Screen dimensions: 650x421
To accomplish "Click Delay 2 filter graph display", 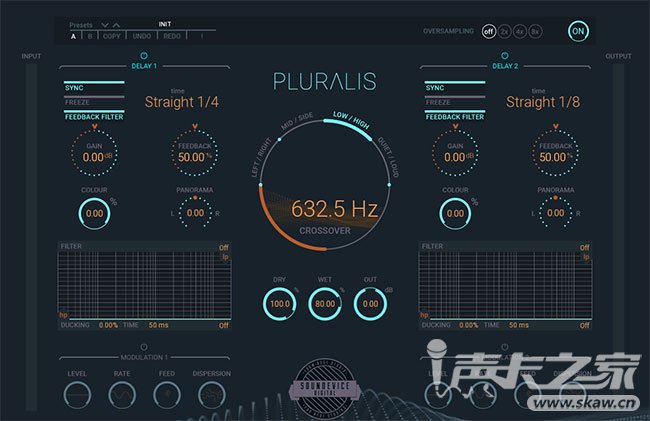I will pos(505,285).
